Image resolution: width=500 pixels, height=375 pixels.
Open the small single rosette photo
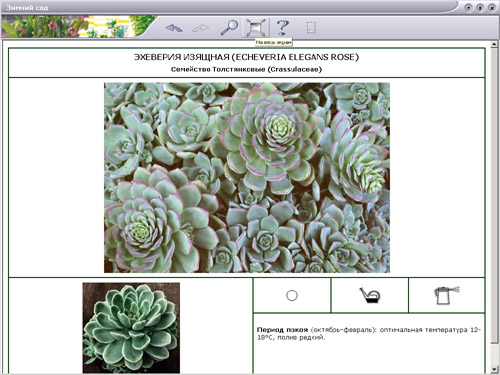click(131, 328)
